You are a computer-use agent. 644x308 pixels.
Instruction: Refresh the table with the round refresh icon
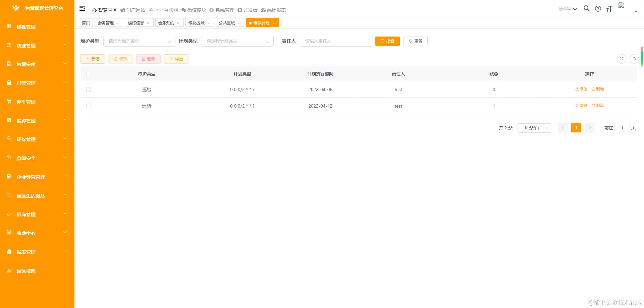(x=634, y=59)
